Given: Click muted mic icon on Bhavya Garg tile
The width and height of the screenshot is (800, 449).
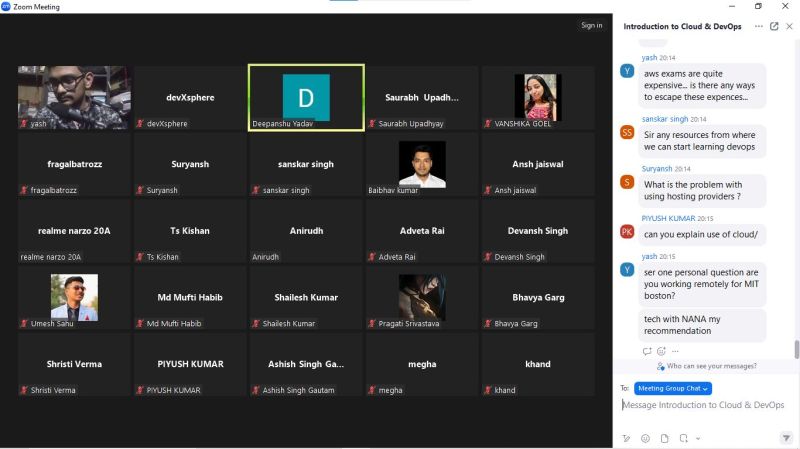Looking at the screenshot, I should coord(488,323).
